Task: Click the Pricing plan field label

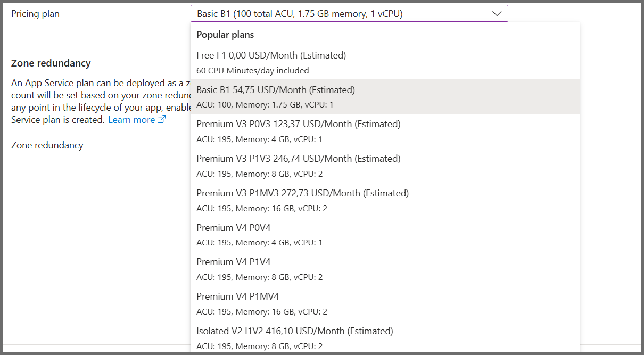Action: tap(35, 14)
